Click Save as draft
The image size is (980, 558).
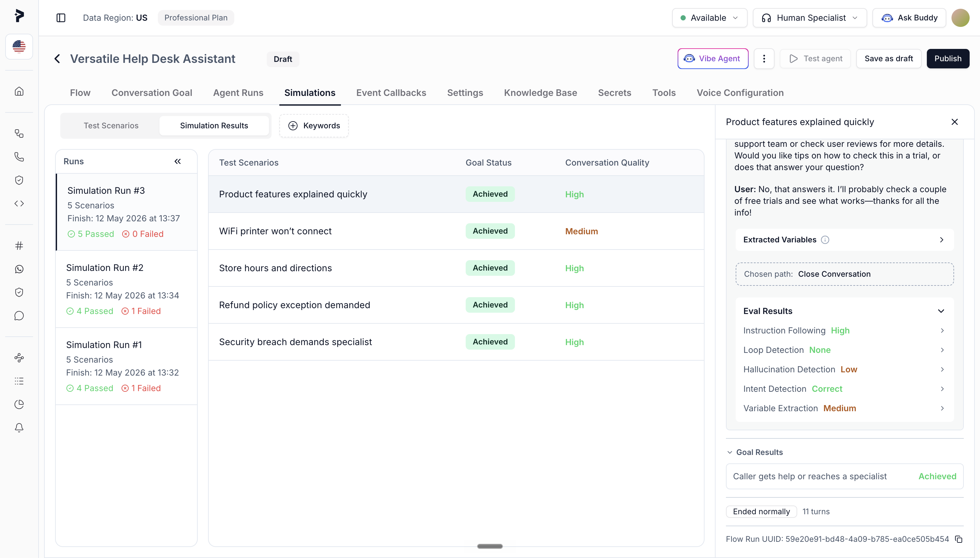pos(888,59)
